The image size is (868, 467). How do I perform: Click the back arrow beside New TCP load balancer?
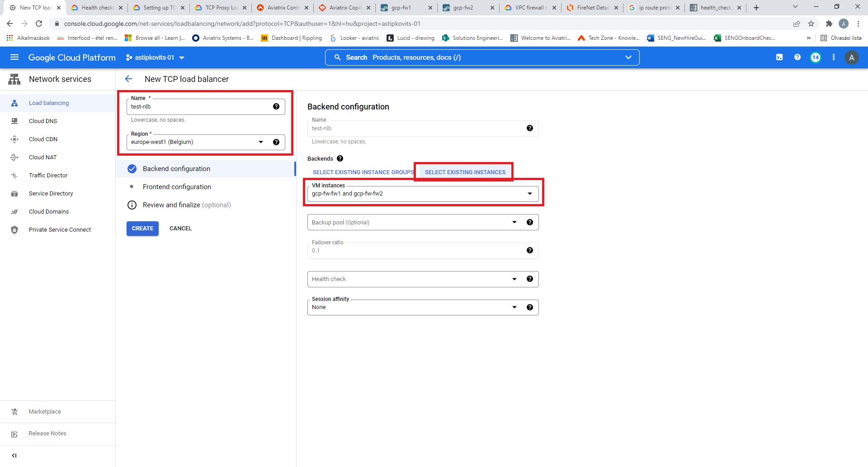point(129,79)
